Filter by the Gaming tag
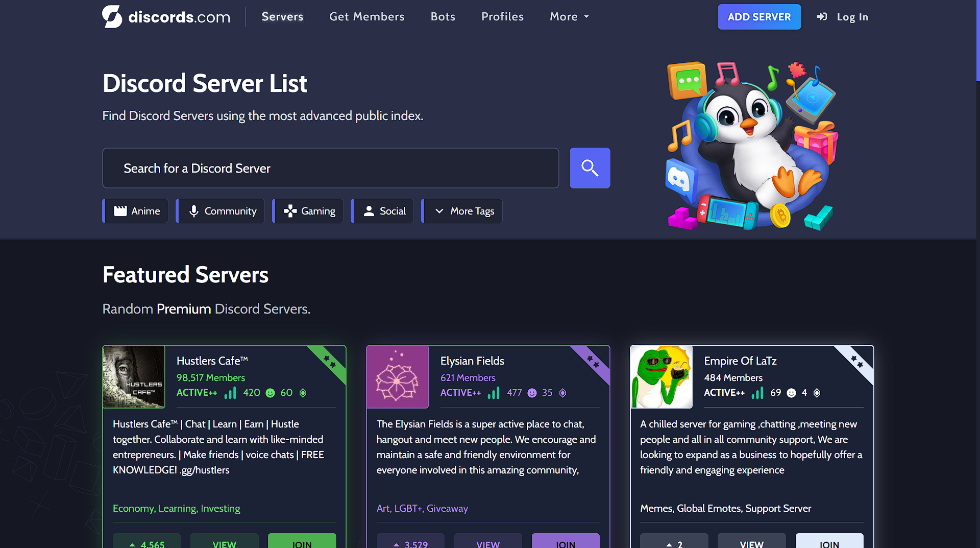The image size is (980, 548). (308, 211)
